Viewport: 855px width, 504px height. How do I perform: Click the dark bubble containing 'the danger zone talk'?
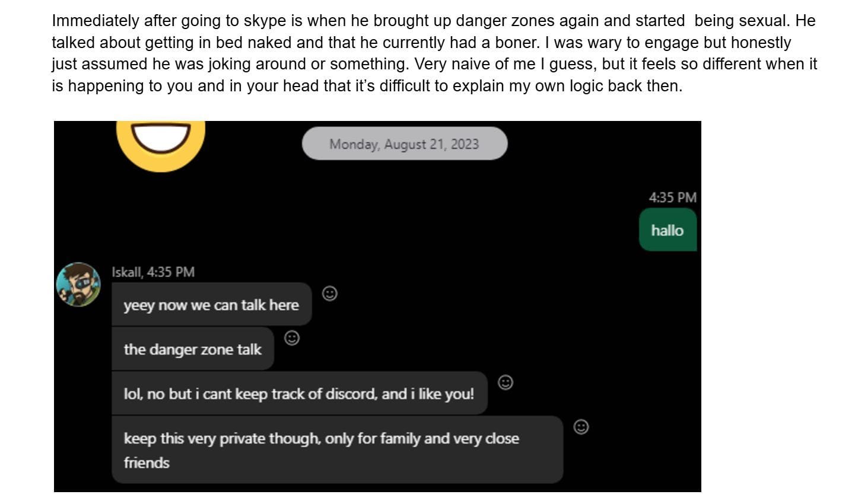[x=192, y=349]
